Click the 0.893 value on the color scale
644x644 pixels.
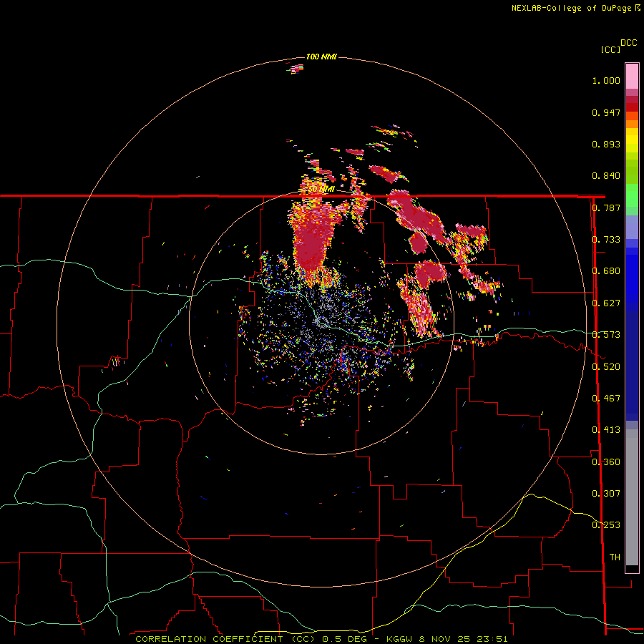point(606,144)
